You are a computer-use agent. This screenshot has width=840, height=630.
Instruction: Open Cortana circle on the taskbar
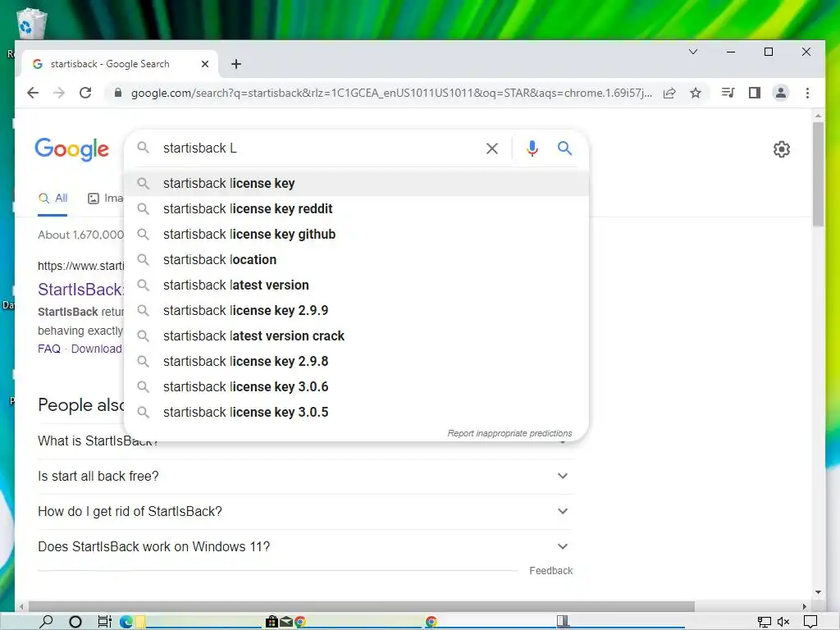75,622
